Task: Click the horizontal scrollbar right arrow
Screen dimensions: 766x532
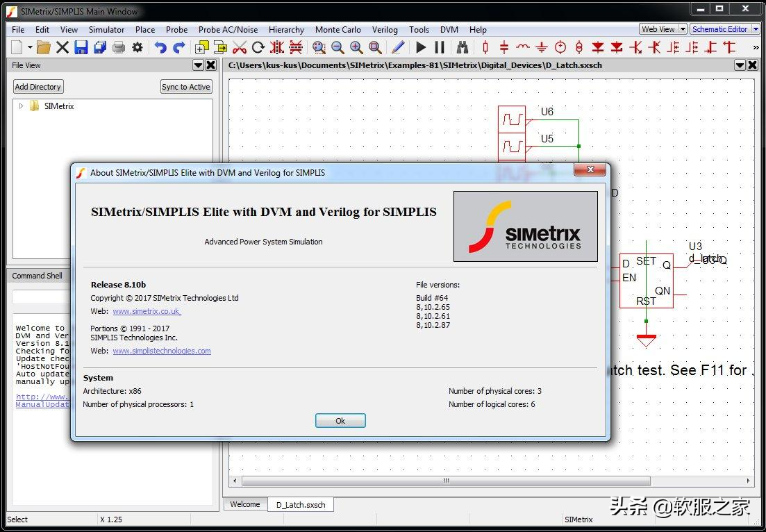Action: coord(749,481)
